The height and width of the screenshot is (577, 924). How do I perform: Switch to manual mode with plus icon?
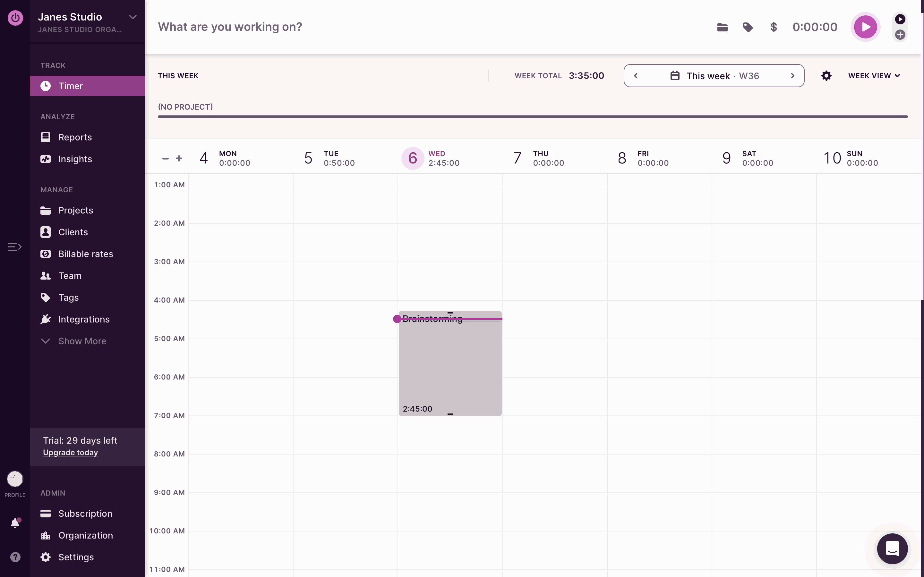[900, 35]
